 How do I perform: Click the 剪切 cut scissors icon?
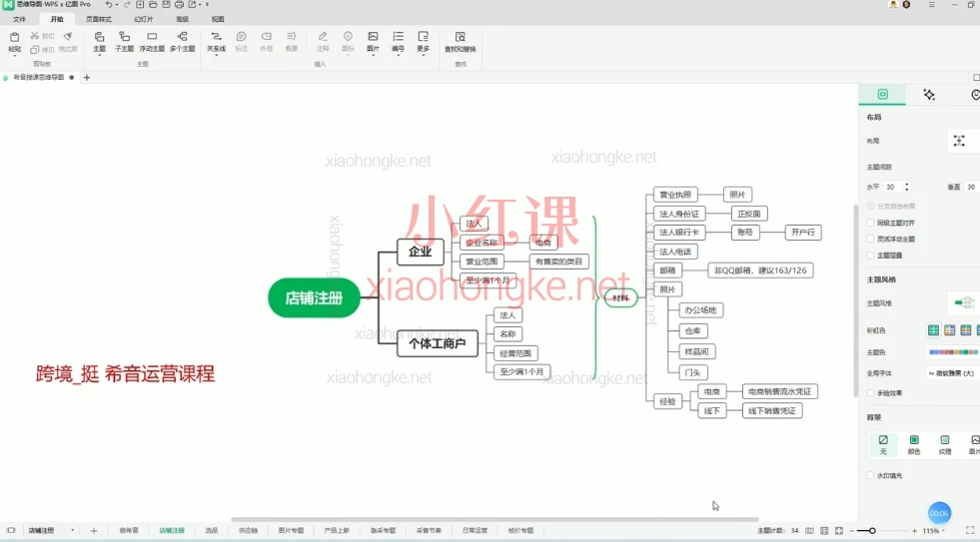coord(34,36)
